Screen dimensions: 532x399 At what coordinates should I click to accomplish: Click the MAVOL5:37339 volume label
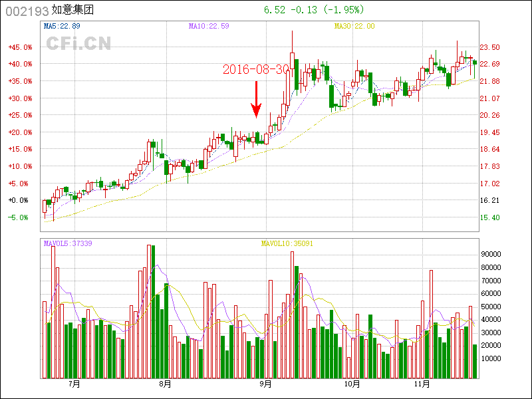(68, 243)
